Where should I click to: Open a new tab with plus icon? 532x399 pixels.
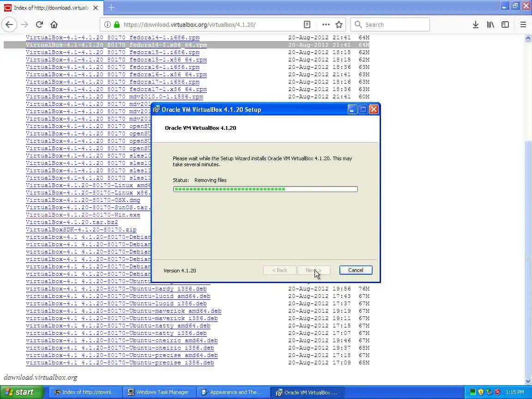111,7
